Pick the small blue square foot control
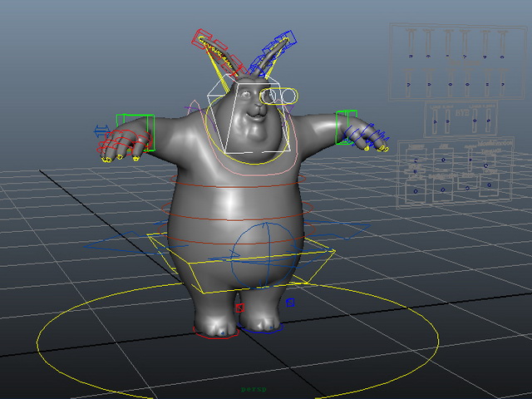This screenshot has height=399, width=532. [x=290, y=303]
